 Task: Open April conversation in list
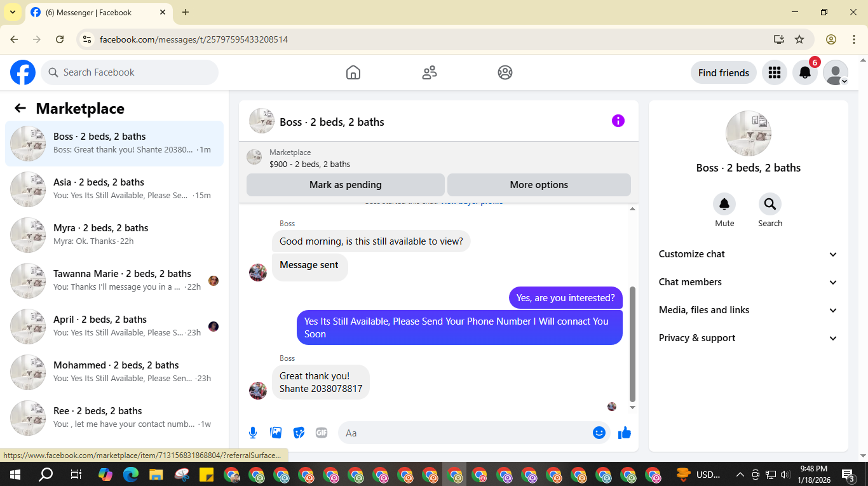click(114, 327)
